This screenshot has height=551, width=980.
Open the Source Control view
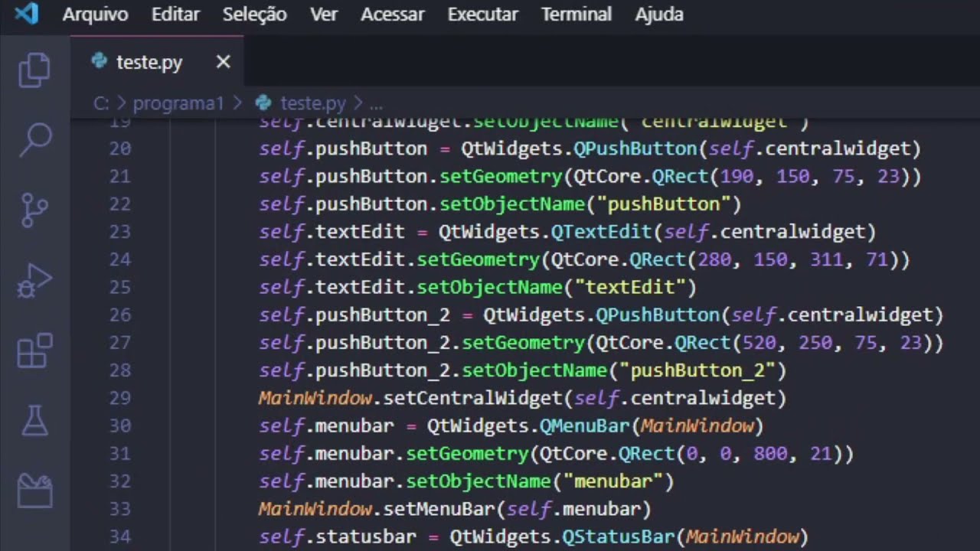[34, 210]
